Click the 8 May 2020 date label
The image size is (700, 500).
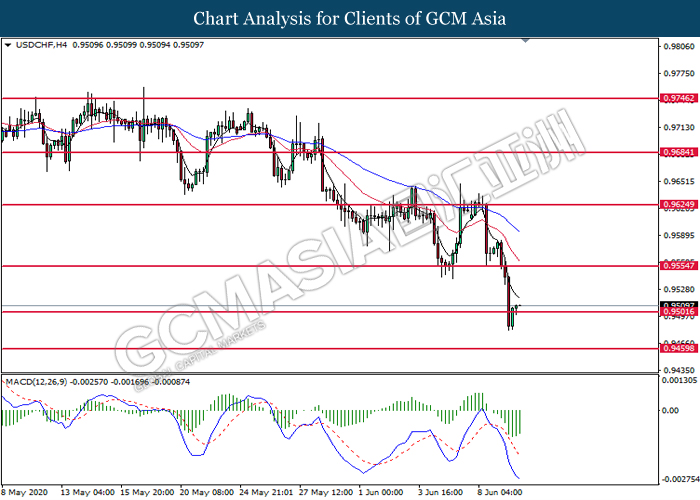(x=24, y=492)
